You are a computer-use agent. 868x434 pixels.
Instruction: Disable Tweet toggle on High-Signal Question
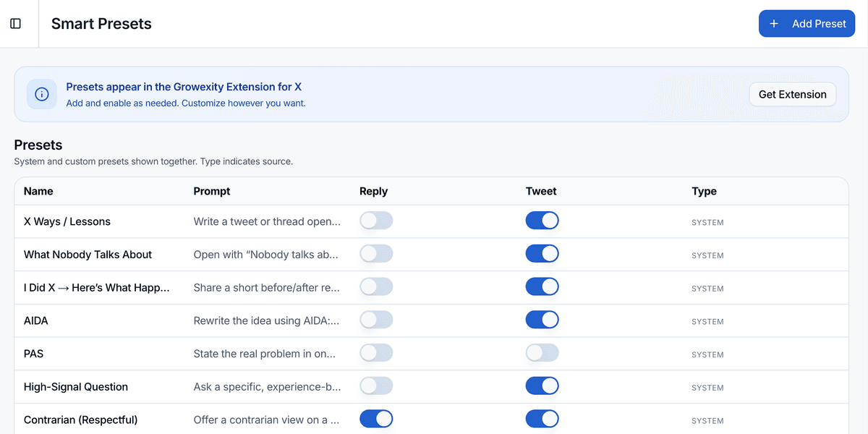coord(542,386)
